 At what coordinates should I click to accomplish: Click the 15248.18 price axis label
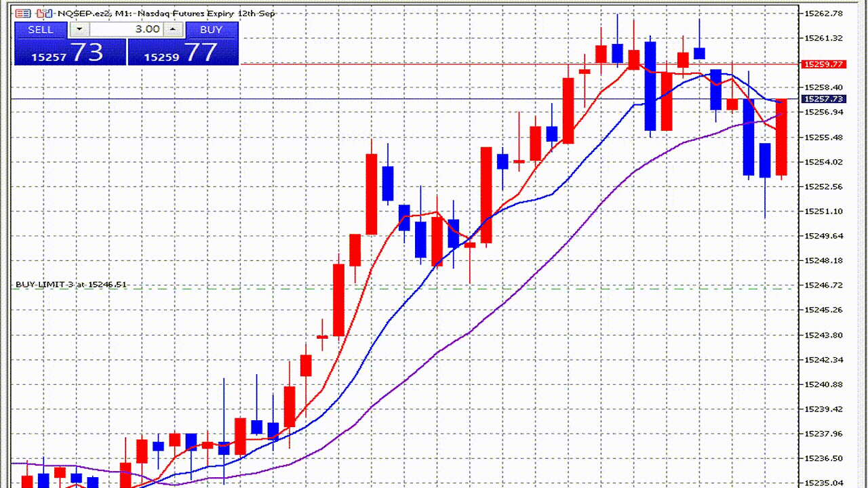click(x=823, y=261)
